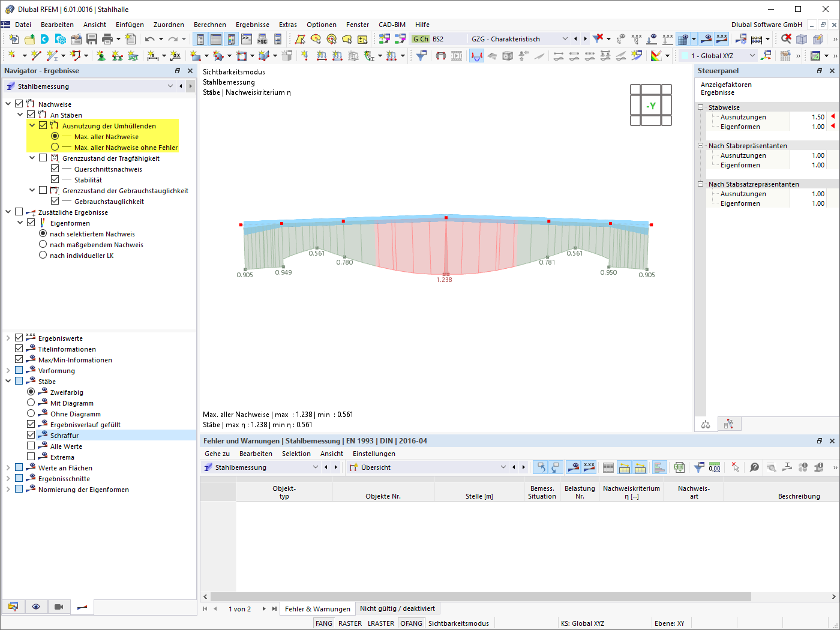840x630 pixels.
Task: Open the color palette rainbow icon
Action: pos(656,56)
